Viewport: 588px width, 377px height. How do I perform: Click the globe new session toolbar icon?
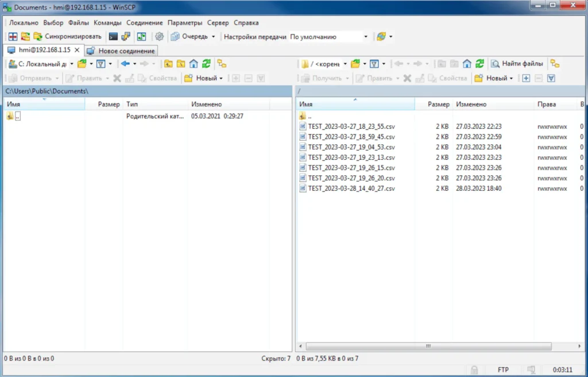pyautogui.click(x=381, y=36)
